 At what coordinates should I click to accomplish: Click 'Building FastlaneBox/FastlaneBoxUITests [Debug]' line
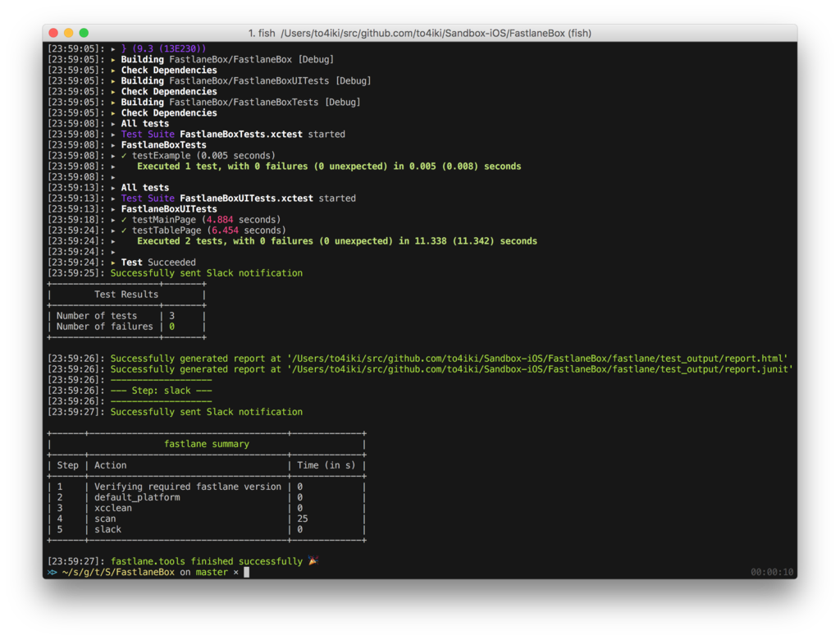(246, 81)
